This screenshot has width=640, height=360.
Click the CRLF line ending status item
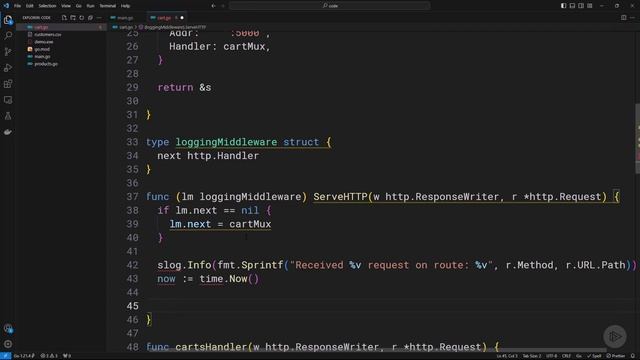[x=566, y=356]
